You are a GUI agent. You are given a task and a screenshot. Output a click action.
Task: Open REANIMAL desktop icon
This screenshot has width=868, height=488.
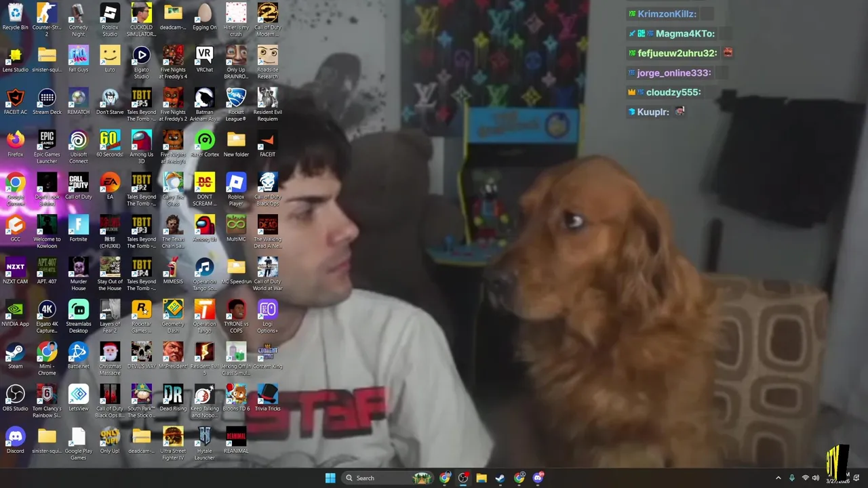click(x=236, y=441)
